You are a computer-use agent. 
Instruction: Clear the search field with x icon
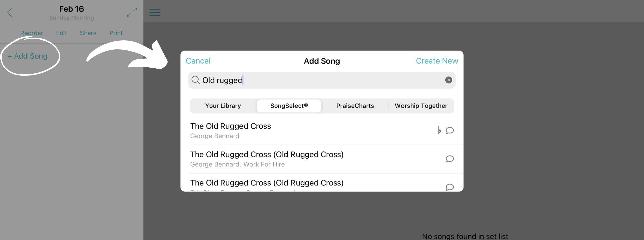[448, 80]
